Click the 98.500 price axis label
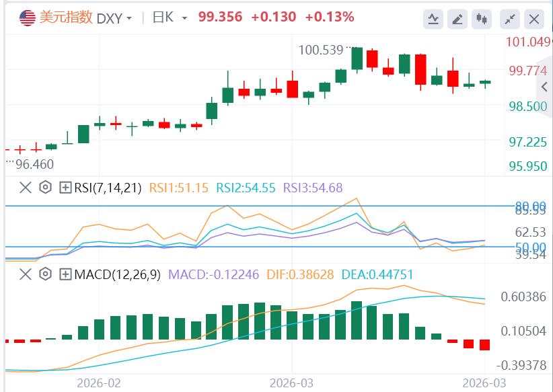 pyautogui.click(x=528, y=106)
